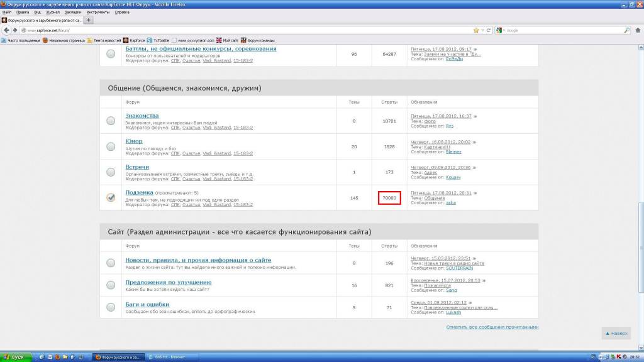
Task: Open the Подземка forum link
Action: 139,192
